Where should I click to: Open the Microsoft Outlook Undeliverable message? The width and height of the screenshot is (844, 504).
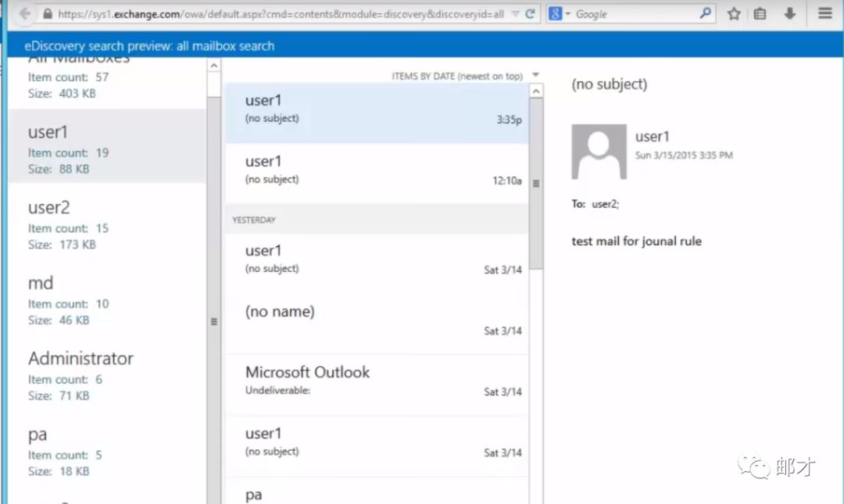(x=377, y=380)
